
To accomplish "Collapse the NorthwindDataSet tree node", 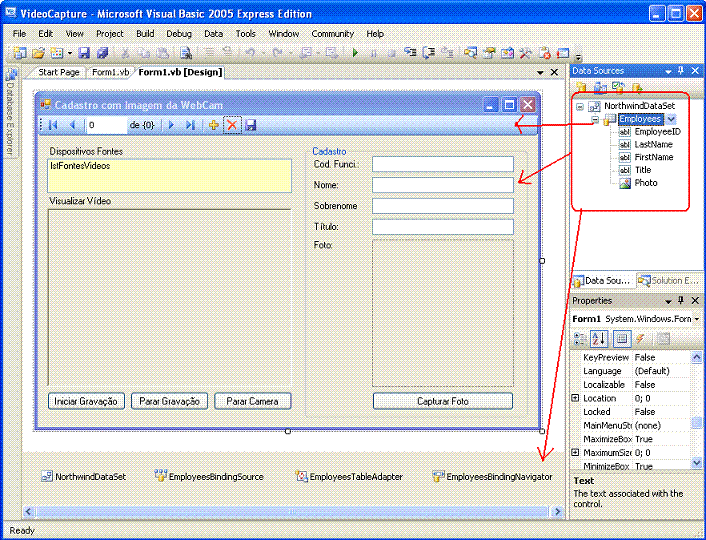I will pyautogui.click(x=580, y=106).
